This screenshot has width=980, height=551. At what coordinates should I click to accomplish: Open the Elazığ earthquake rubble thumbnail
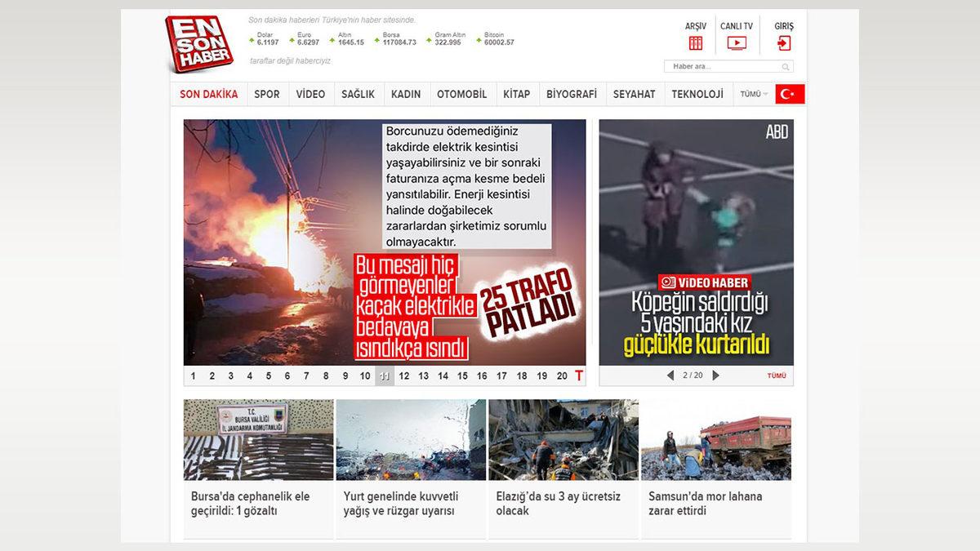tap(563, 439)
